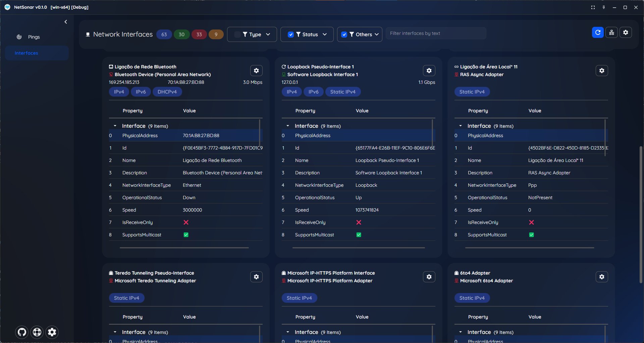
Task: Open settings gear for Bluetooth network card
Action: [256, 71]
